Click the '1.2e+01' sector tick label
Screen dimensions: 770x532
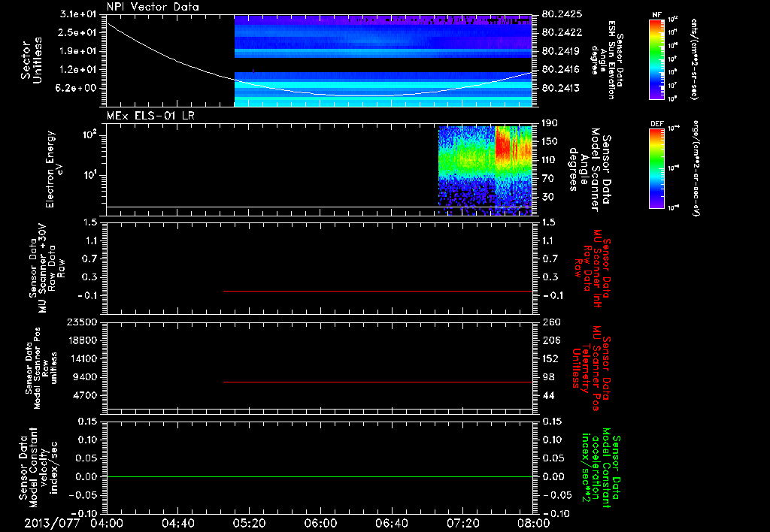tap(78, 70)
